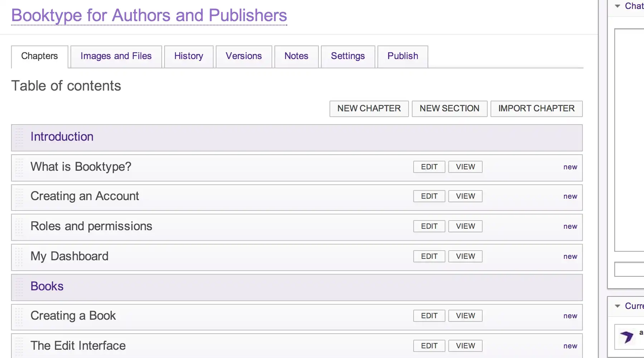Screen dimensions: 644x358
Task: Click VIEW for My Dashboard chapter
Action: [465, 256]
